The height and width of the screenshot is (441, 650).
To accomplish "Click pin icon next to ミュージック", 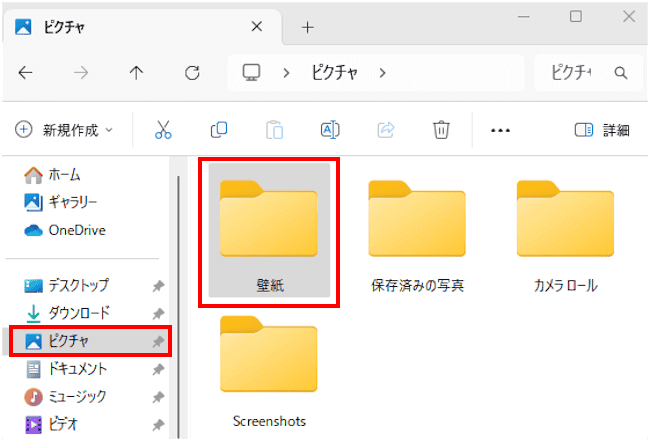I will click(158, 397).
